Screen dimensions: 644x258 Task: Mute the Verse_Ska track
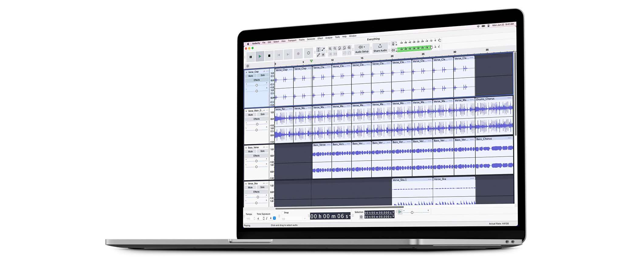(250, 187)
